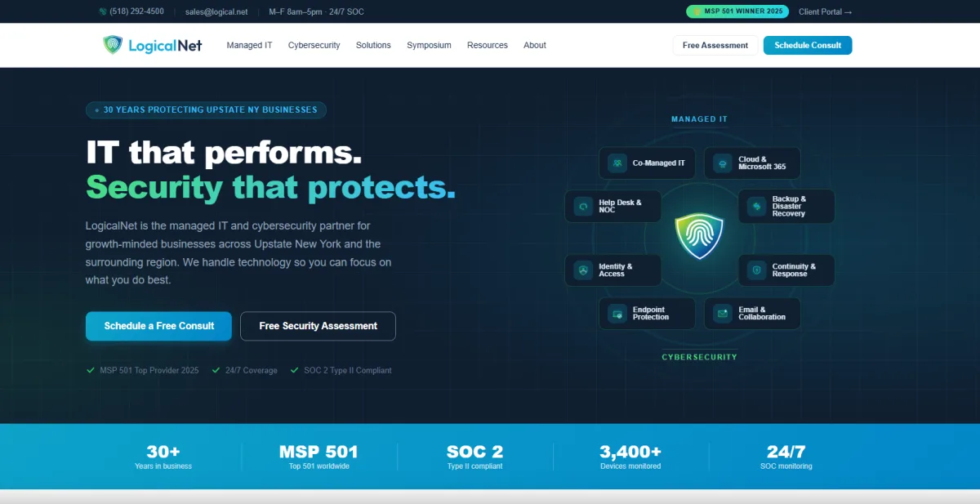Click the Schedule Consult header button
This screenshot has height=504, width=980.
point(808,45)
